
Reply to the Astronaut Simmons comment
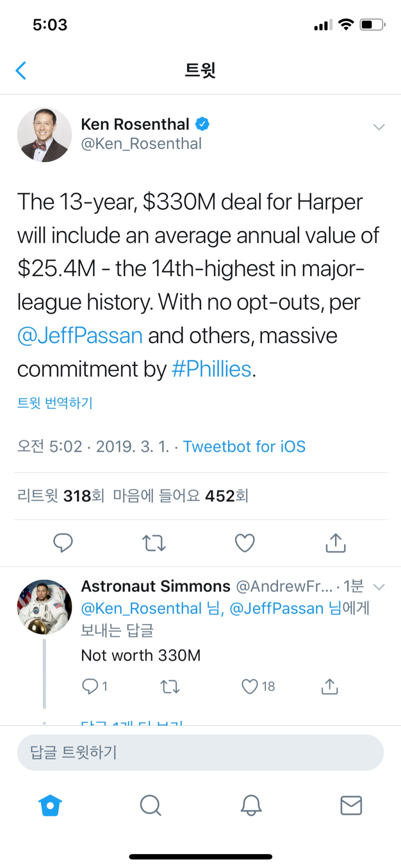coord(90,687)
